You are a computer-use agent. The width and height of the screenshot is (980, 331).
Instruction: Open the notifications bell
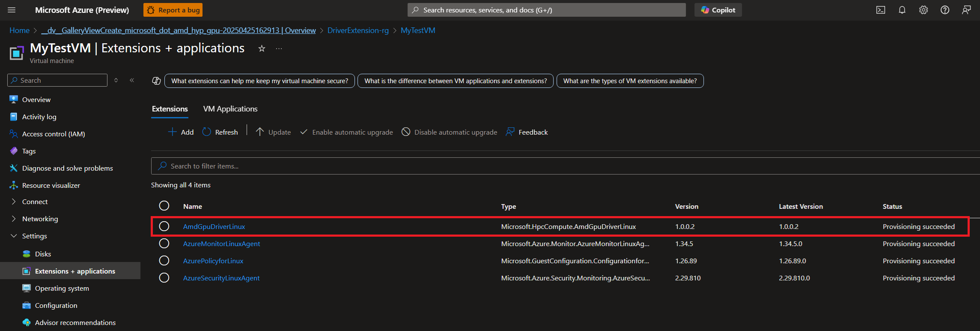902,10
